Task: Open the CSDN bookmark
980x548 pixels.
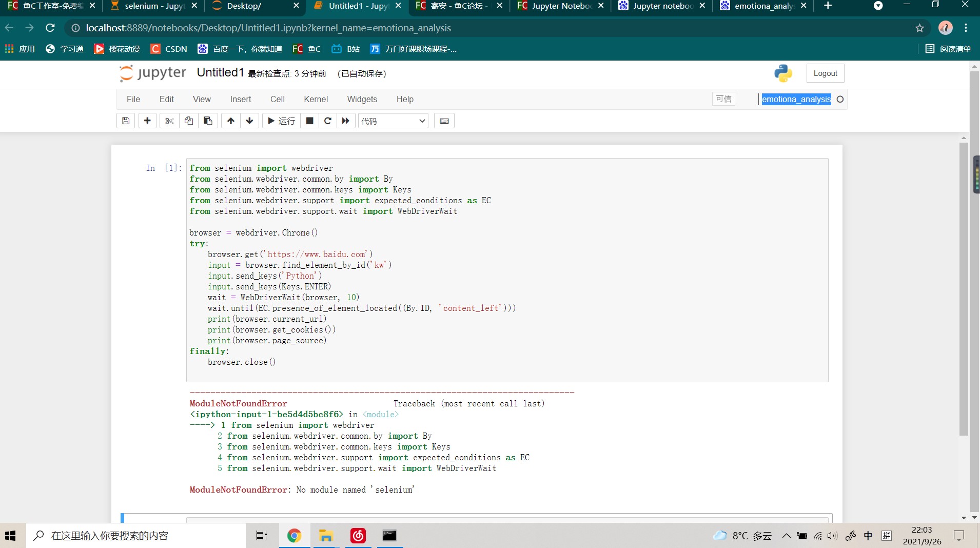Action: (x=169, y=49)
